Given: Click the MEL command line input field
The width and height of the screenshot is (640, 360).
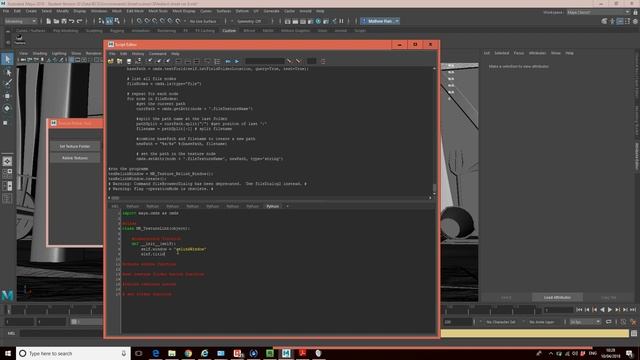Looking at the screenshot, I should [x=61, y=333].
